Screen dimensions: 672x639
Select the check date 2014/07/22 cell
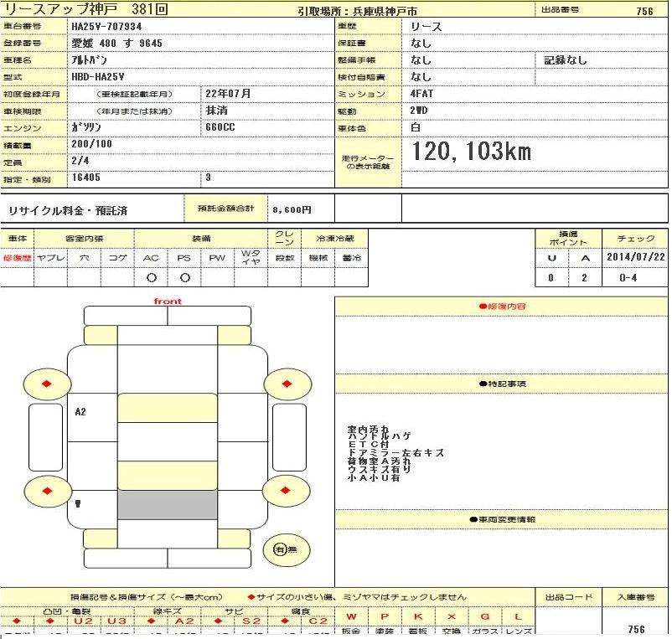pos(634,258)
